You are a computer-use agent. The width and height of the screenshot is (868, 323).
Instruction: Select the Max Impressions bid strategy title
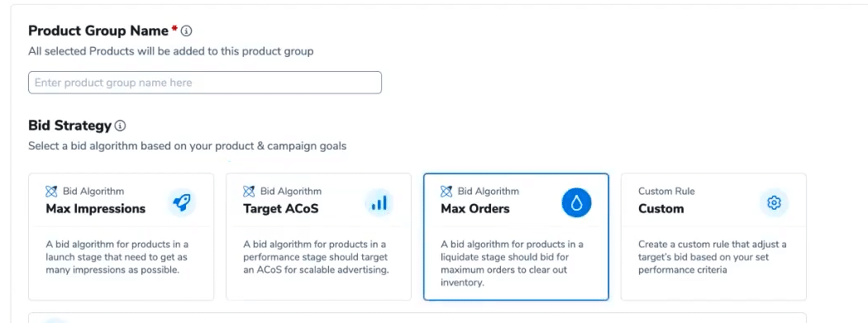pyautogui.click(x=96, y=208)
